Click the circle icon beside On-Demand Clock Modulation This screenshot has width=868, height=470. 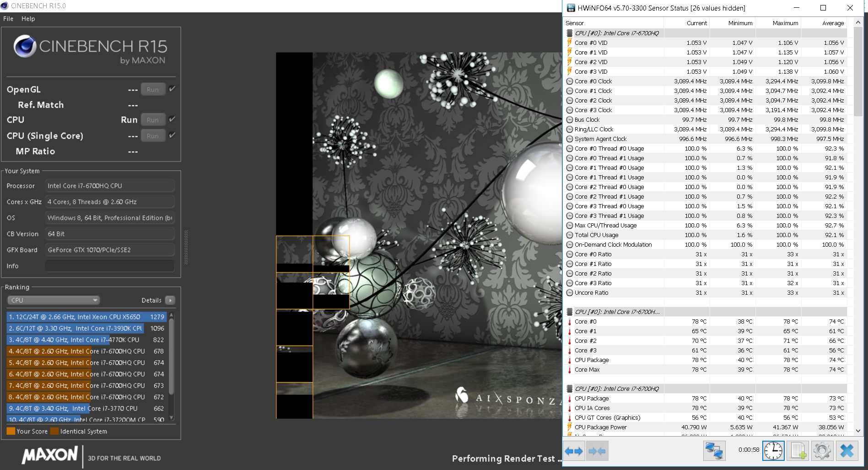pos(570,244)
